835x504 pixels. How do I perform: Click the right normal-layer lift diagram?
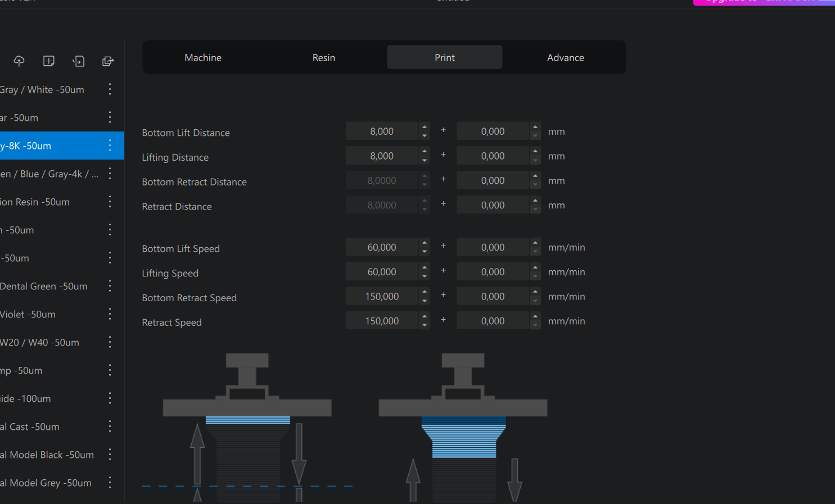pyautogui.click(x=463, y=428)
